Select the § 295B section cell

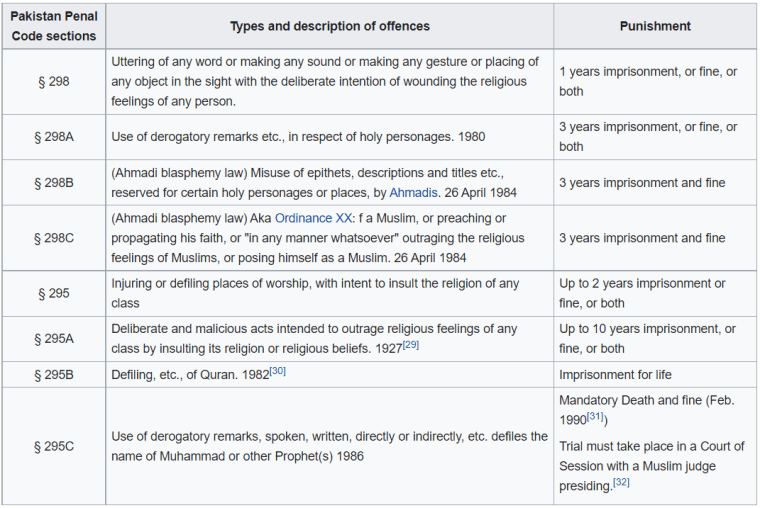[54, 375]
